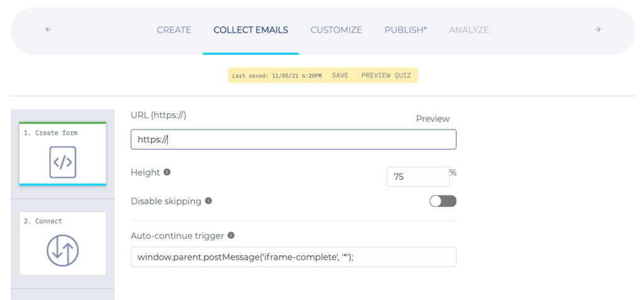
Task: Click the Preview link above the URL field
Action: click(433, 119)
